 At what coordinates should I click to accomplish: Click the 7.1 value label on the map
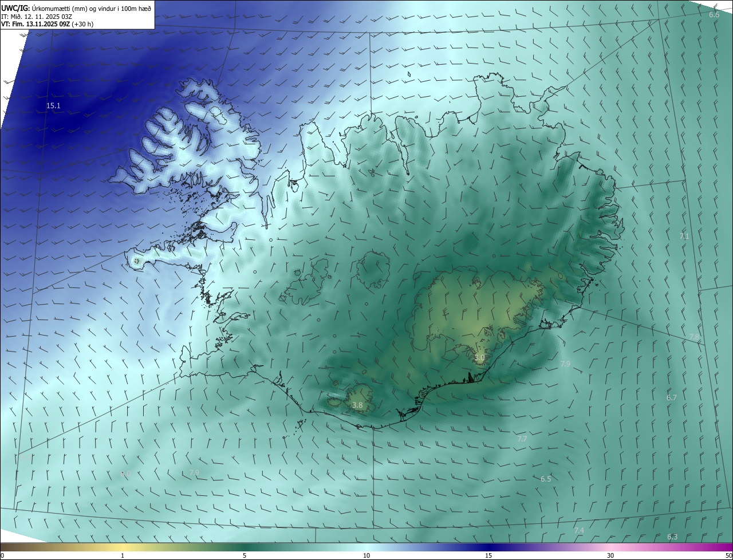pos(684,236)
